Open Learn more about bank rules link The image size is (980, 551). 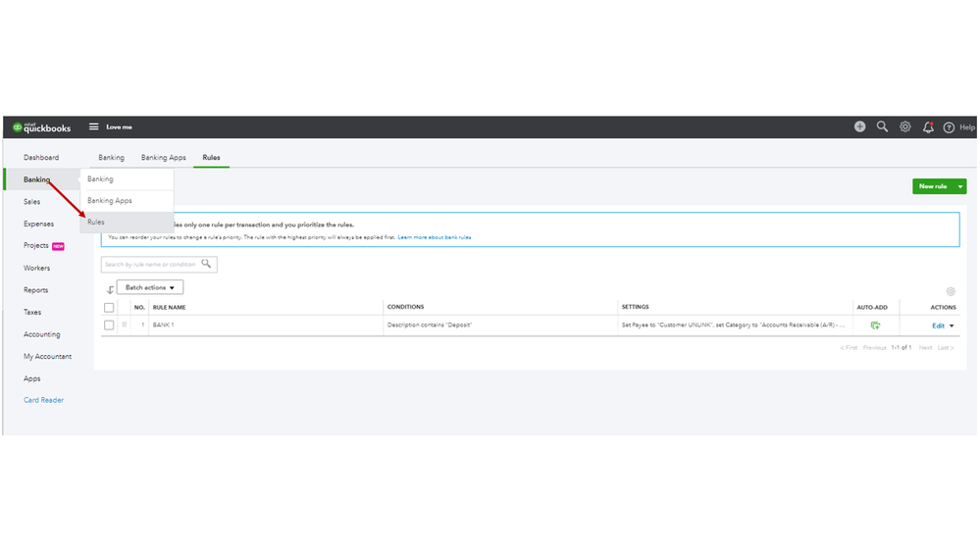tap(435, 237)
